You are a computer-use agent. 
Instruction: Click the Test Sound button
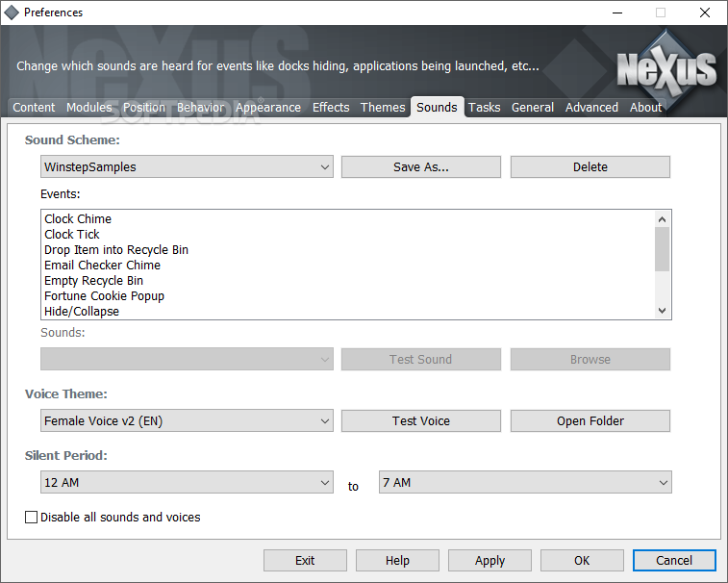click(x=420, y=359)
